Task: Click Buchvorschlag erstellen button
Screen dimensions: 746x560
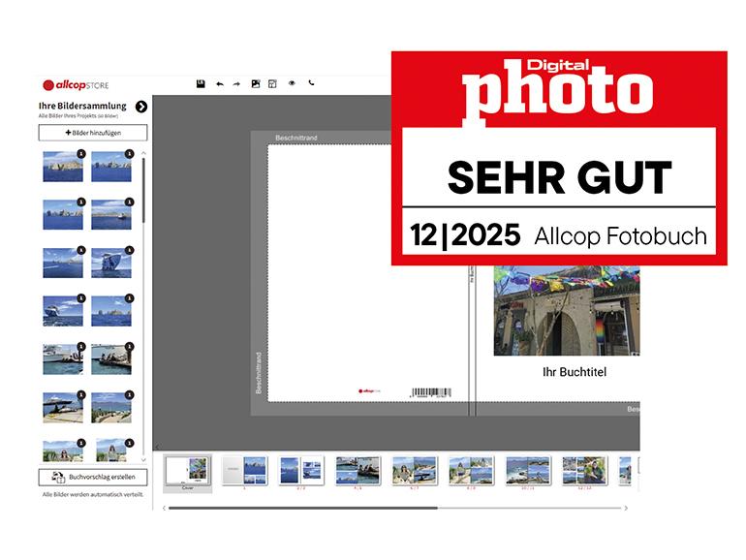Action: click(x=93, y=477)
